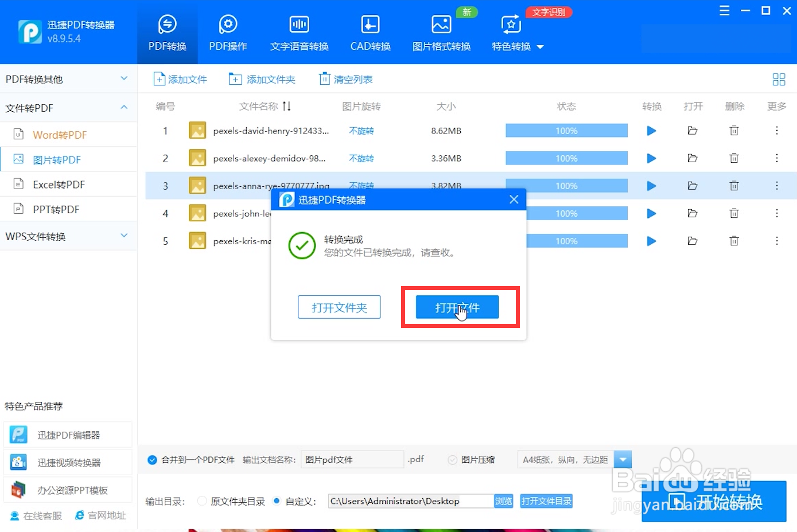Open 文字语音转换 tab
This screenshot has height=532, width=797.
pos(299,33)
